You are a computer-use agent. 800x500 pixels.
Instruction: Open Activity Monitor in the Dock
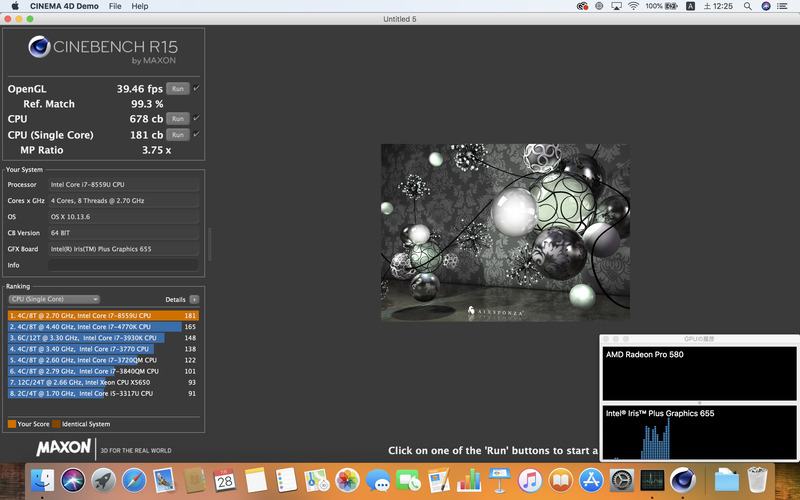(x=652, y=480)
